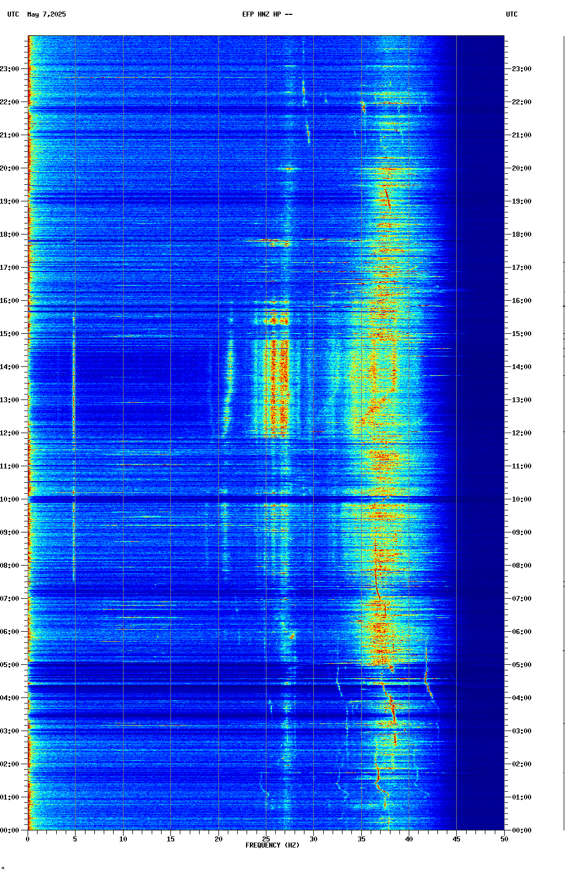Click the 45 Hz frequency tick label
This screenshot has width=588, height=874.
(x=456, y=839)
